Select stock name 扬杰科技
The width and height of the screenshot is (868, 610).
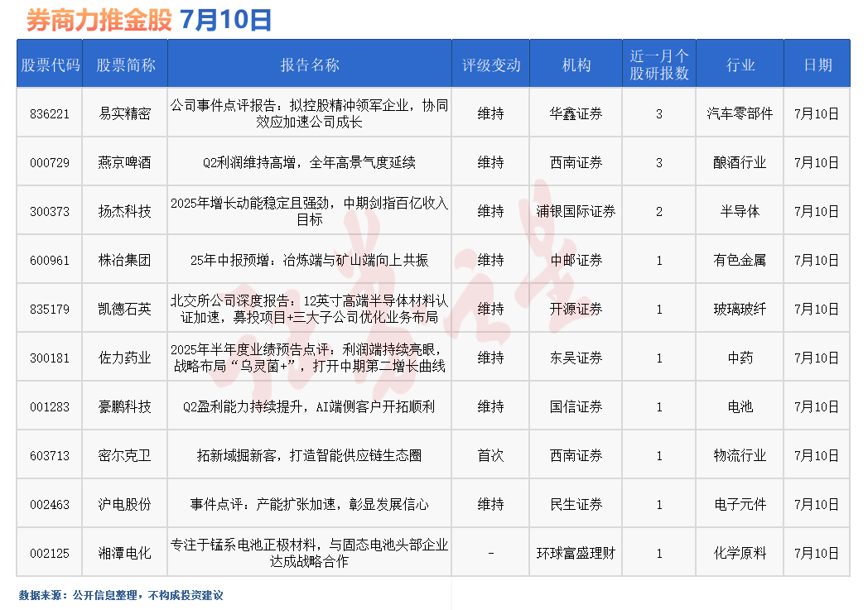pyautogui.click(x=124, y=211)
